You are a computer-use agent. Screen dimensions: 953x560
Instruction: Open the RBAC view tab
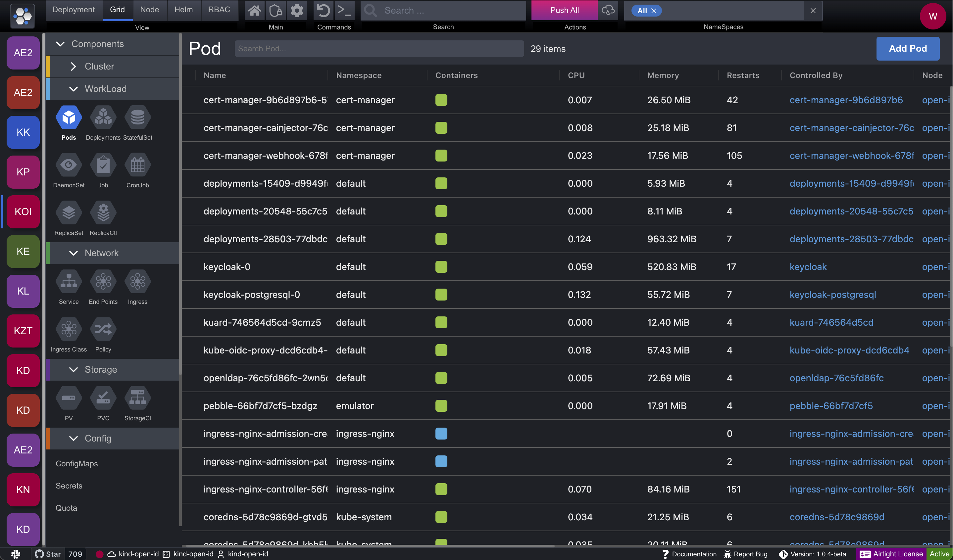219,10
